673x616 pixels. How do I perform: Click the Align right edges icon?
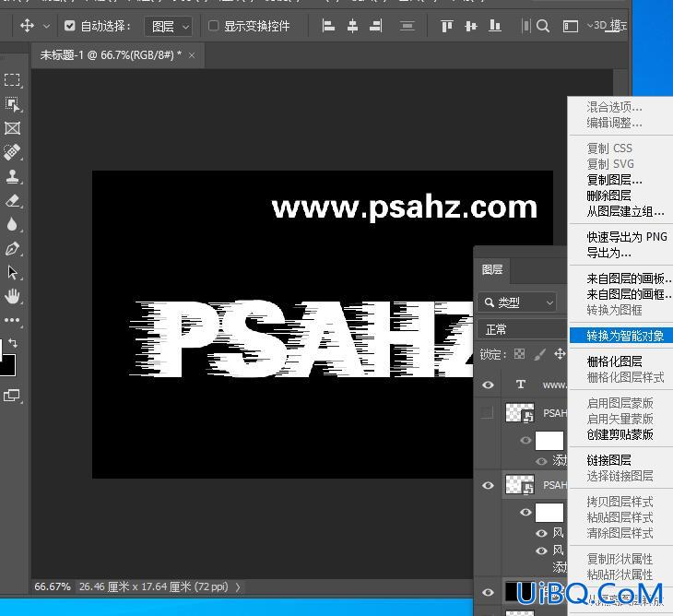coord(376,26)
